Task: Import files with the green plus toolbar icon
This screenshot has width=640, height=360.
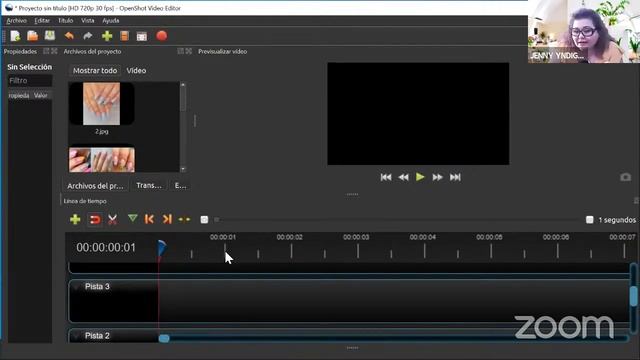Action: (x=107, y=36)
